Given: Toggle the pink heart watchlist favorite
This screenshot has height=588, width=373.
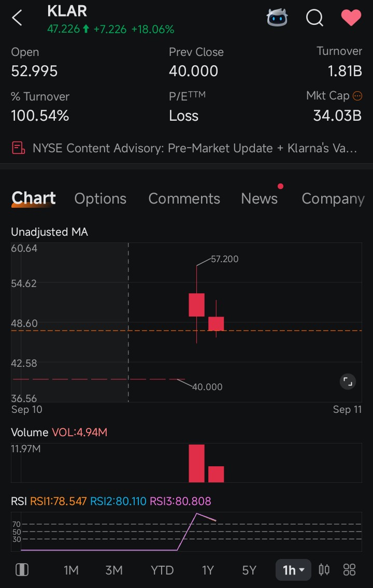Looking at the screenshot, I should click(351, 18).
